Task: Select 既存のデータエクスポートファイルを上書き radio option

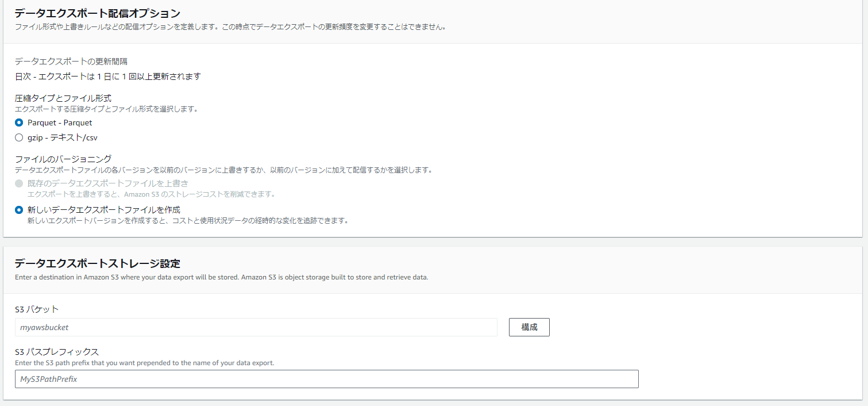Action: pyautogui.click(x=19, y=183)
